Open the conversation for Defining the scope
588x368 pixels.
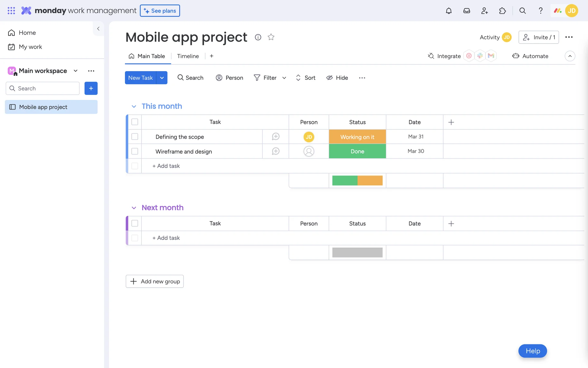tap(275, 137)
